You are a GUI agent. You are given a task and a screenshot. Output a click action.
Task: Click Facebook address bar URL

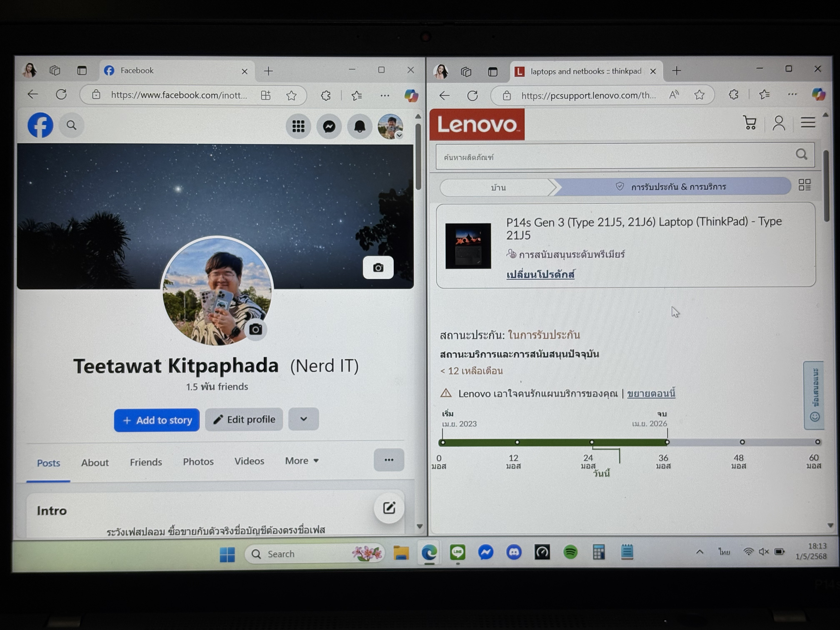179,95
